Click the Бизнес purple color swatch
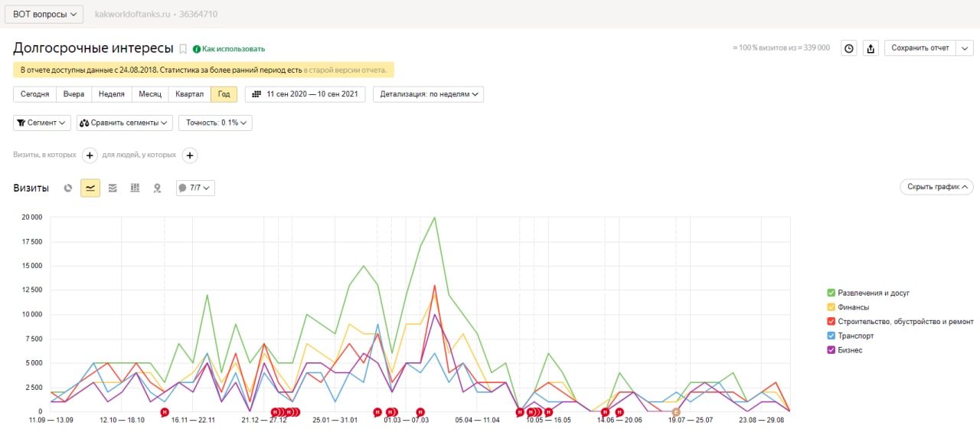The height and width of the screenshot is (439, 980). pos(831,350)
